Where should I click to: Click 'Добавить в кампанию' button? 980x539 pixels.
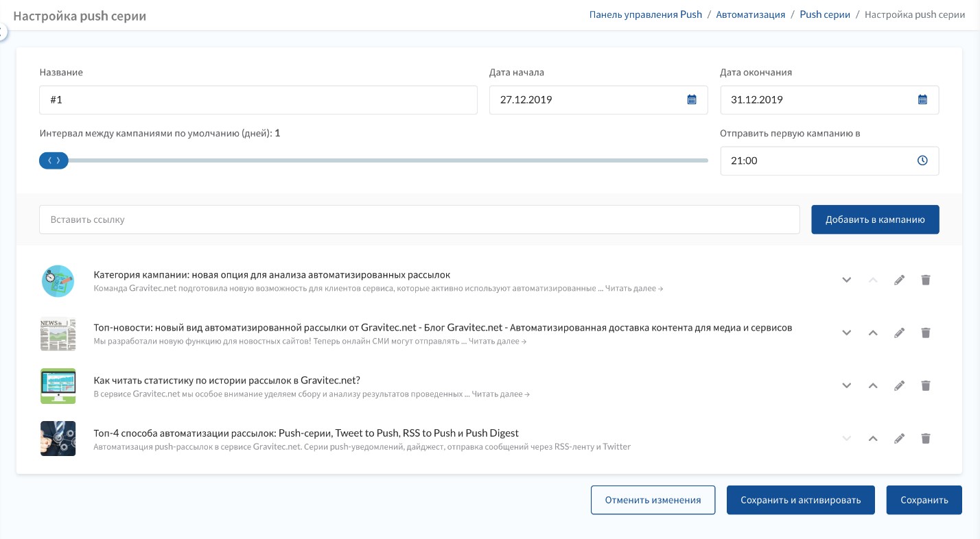point(875,219)
